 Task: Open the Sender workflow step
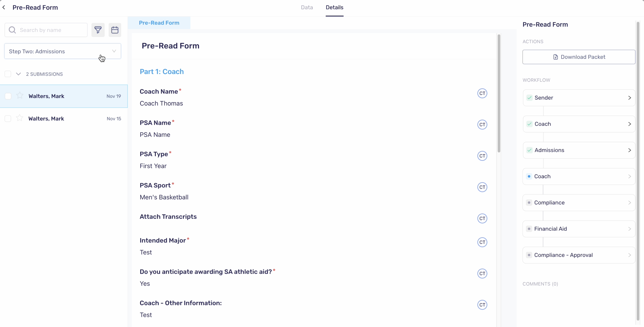[579, 98]
